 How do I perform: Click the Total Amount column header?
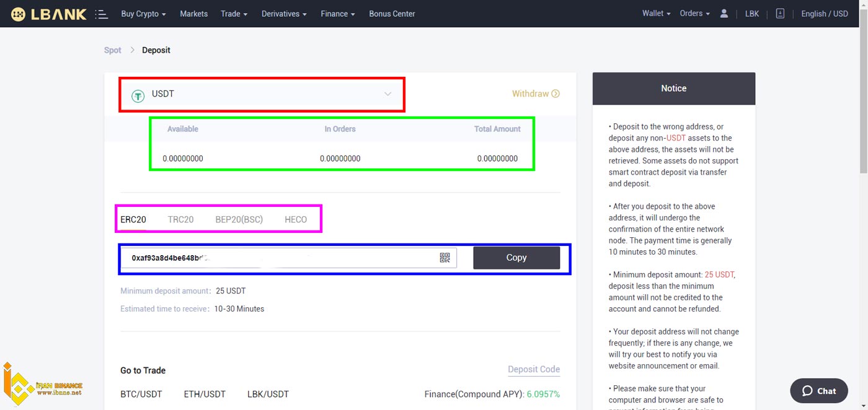497,129
